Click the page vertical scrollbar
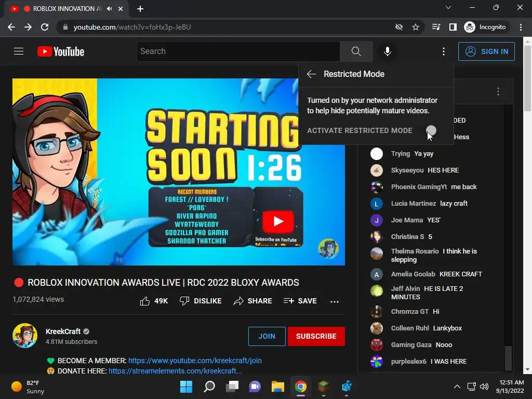The height and width of the screenshot is (399, 532). click(x=527, y=79)
